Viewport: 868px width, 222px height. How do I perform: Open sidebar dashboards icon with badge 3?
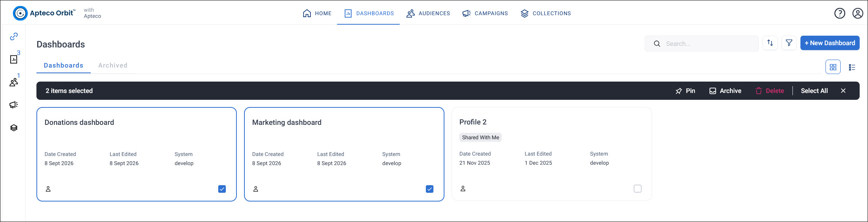(x=14, y=59)
